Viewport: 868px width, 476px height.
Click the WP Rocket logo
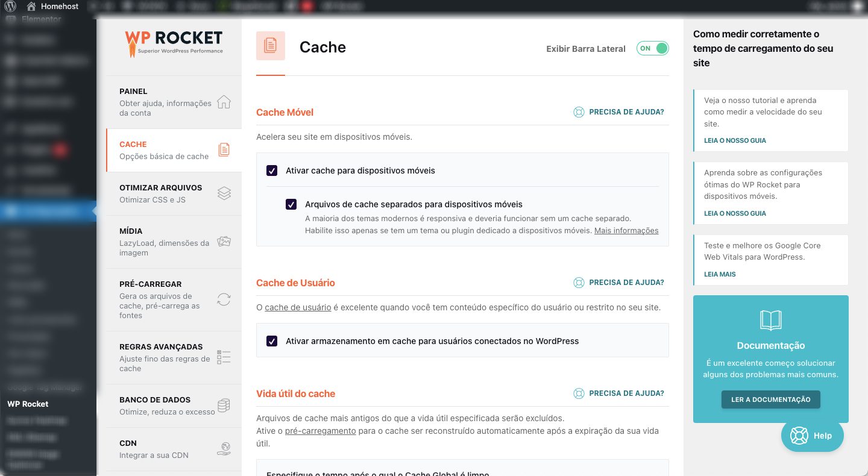(x=174, y=44)
